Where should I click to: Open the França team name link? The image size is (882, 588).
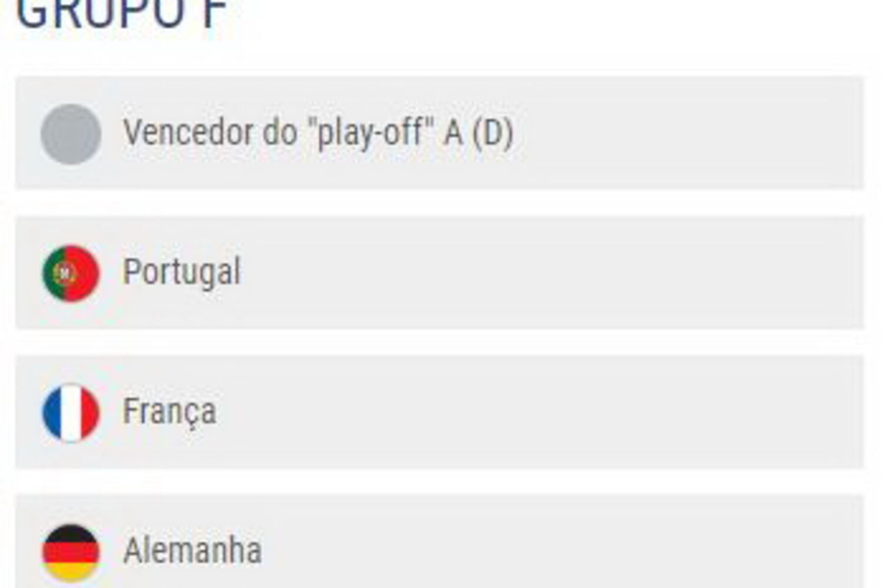coord(169,411)
